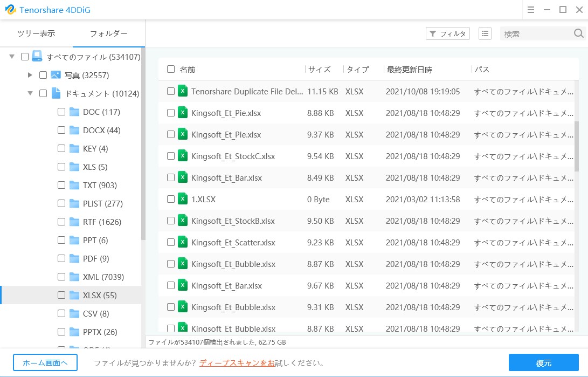Select the TXT (903) folder

[x=100, y=186]
